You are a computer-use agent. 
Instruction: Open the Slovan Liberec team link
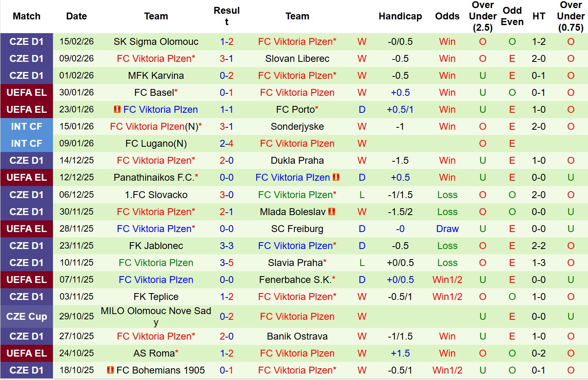pyautogui.click(x=297, y=59)
